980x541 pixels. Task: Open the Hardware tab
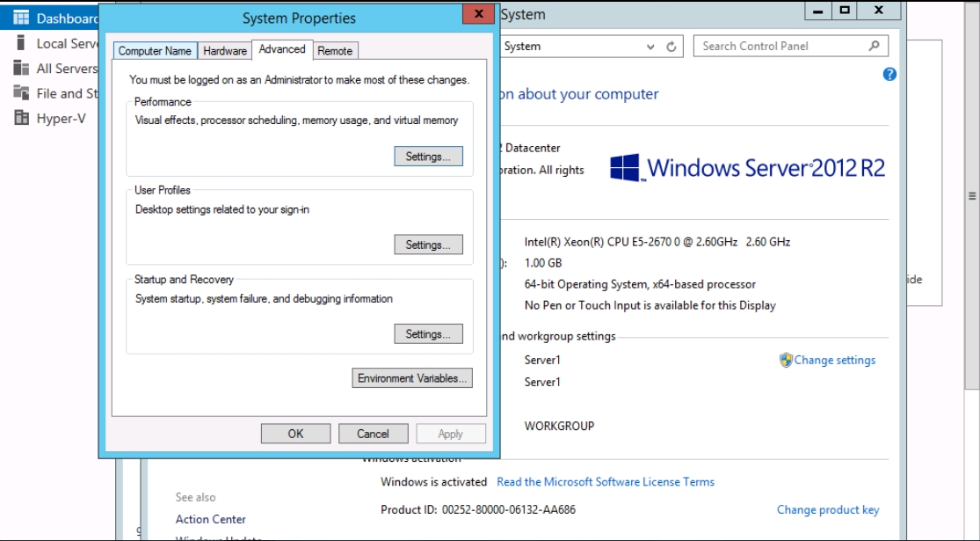pyautogui.click(x=225, y=51)
